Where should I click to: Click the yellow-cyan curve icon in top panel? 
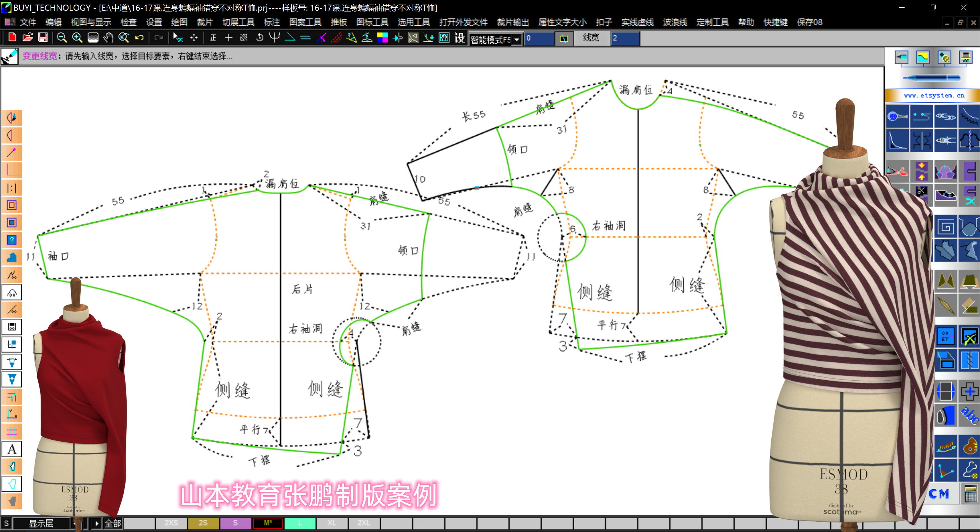[923, 58]
